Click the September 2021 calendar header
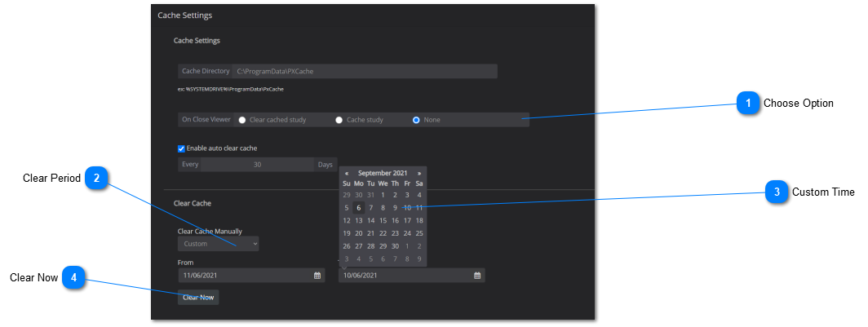The image size is (868, 327). coord(383,173)
